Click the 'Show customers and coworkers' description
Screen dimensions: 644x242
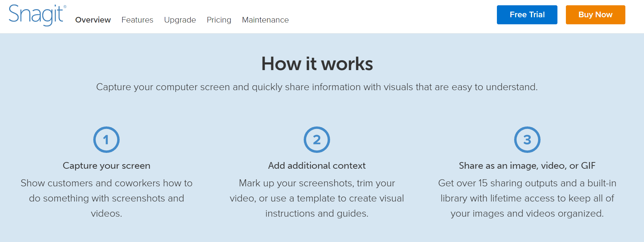[106, 198]
